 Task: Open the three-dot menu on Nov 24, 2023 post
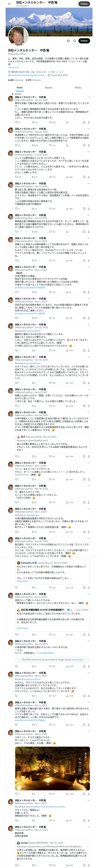pyautogui.click(x=89, y=412)
